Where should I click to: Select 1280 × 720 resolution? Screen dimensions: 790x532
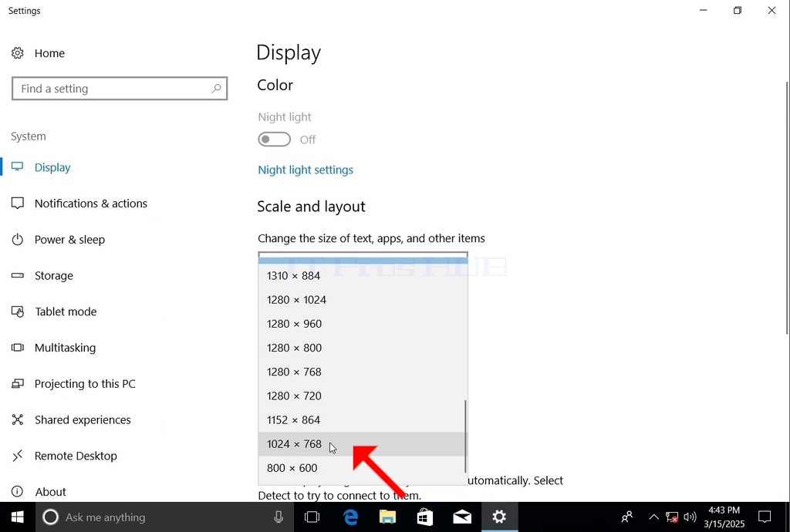click(363, 396)
